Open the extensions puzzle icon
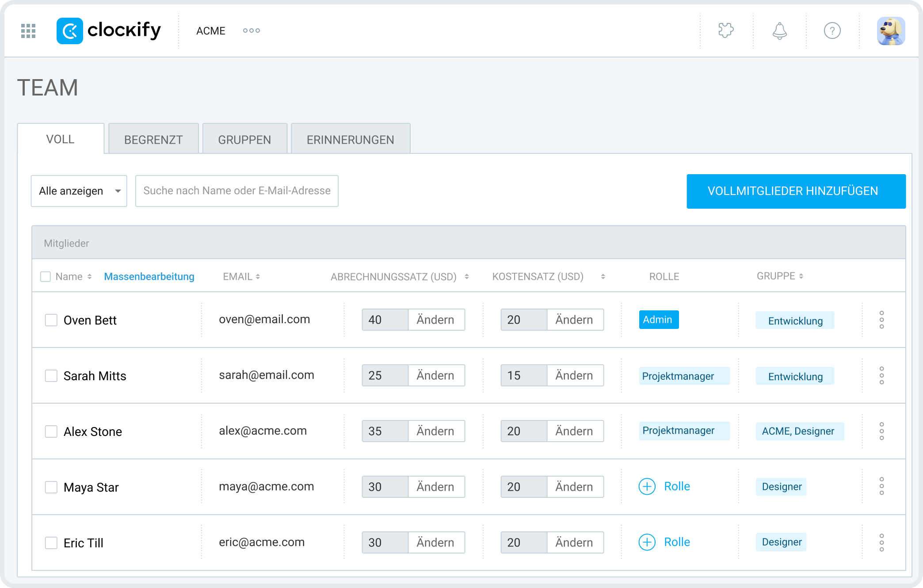Image resolution: width=923 pixels, height=588 pixels. tap(726, 31)
